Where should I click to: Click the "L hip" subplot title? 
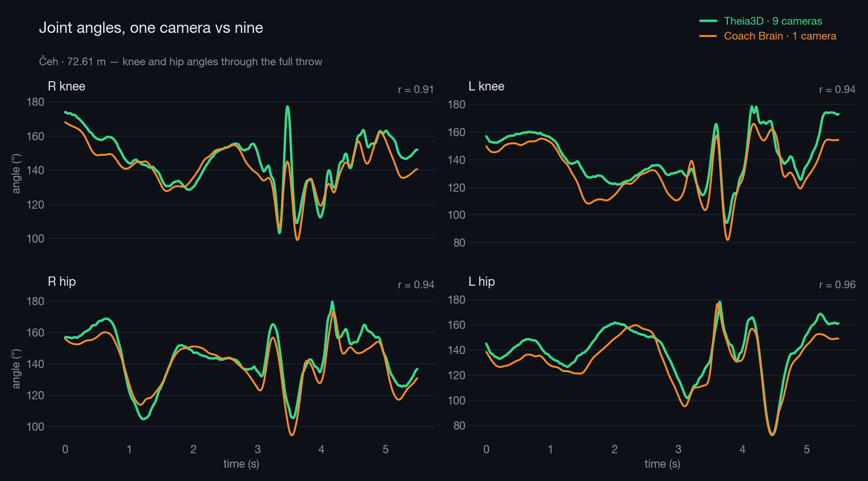482,282
